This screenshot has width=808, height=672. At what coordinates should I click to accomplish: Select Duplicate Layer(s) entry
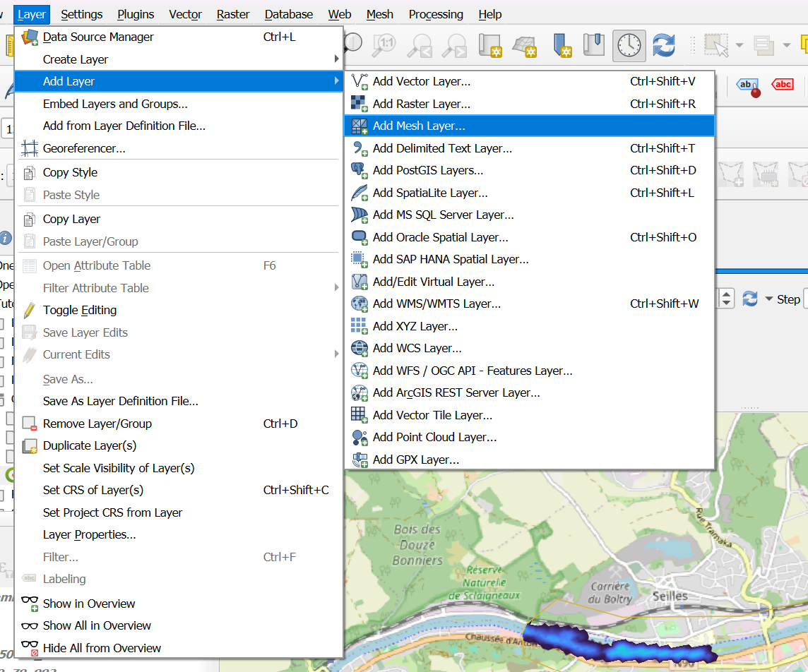click(x=178, y=446)
